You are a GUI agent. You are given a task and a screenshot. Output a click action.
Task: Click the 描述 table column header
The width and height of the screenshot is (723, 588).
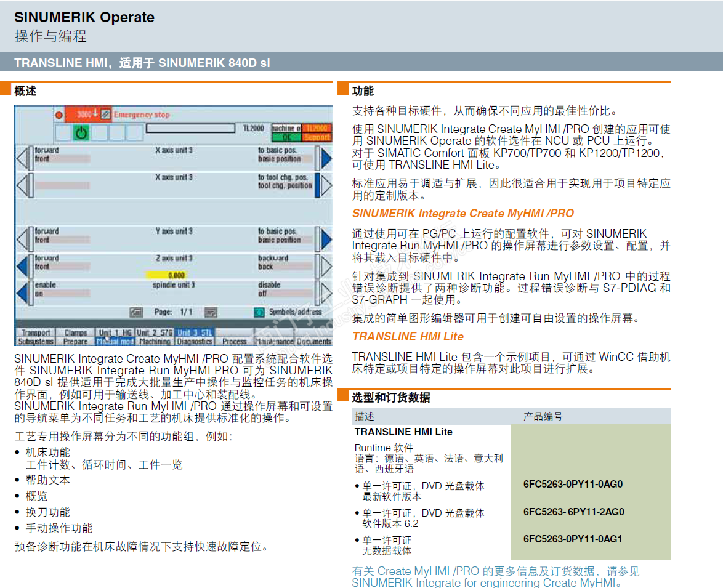coord(364,417)
